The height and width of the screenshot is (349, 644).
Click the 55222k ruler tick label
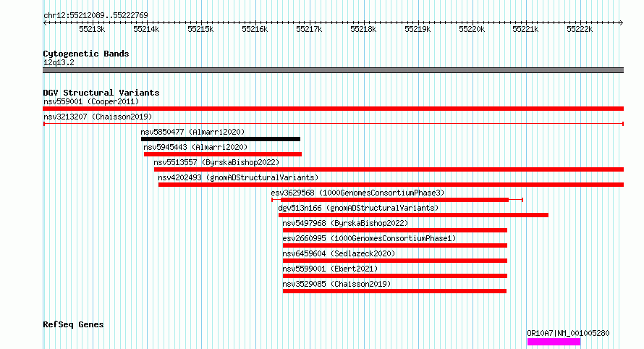tap(580, 29)
